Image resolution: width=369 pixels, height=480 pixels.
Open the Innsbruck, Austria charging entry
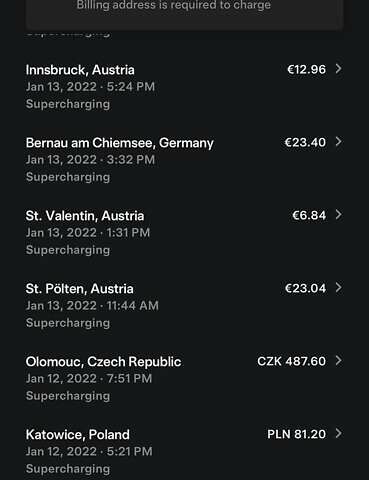(184, 87)
